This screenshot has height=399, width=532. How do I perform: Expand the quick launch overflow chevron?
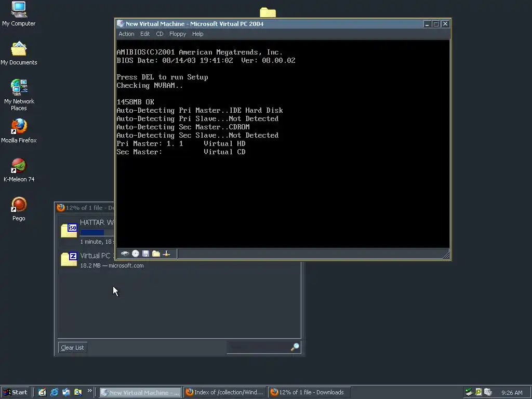(x=89, y=391)
